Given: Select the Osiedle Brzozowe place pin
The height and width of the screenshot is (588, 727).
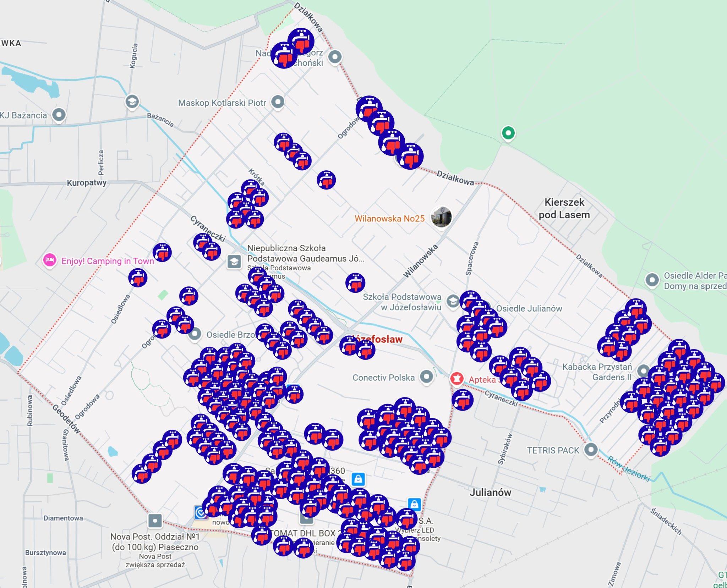Looking at the screenshot, I should tap(195, 334).
